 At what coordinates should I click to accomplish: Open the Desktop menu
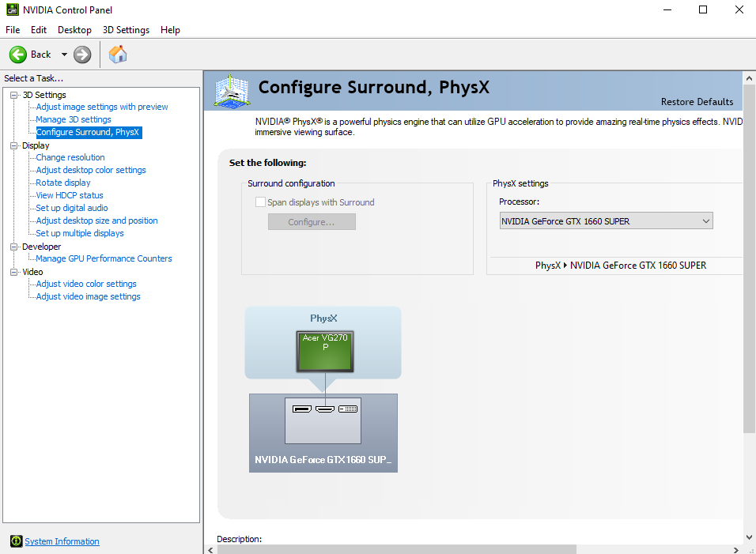click(75, 30)
